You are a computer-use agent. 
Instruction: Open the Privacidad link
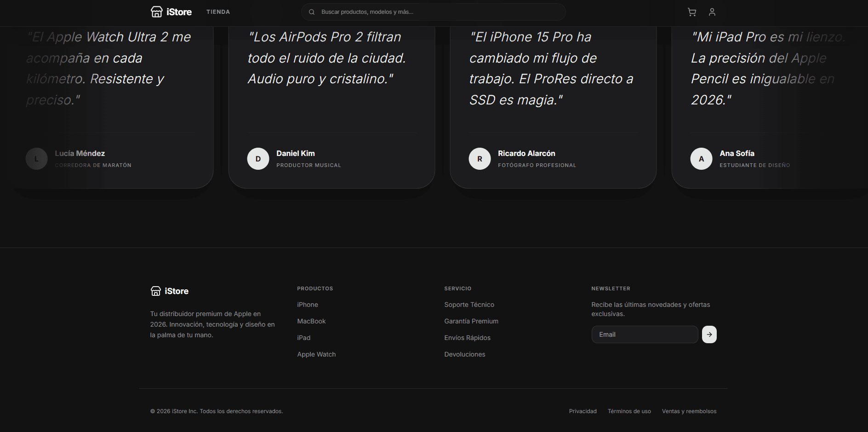tap(583, 411)
